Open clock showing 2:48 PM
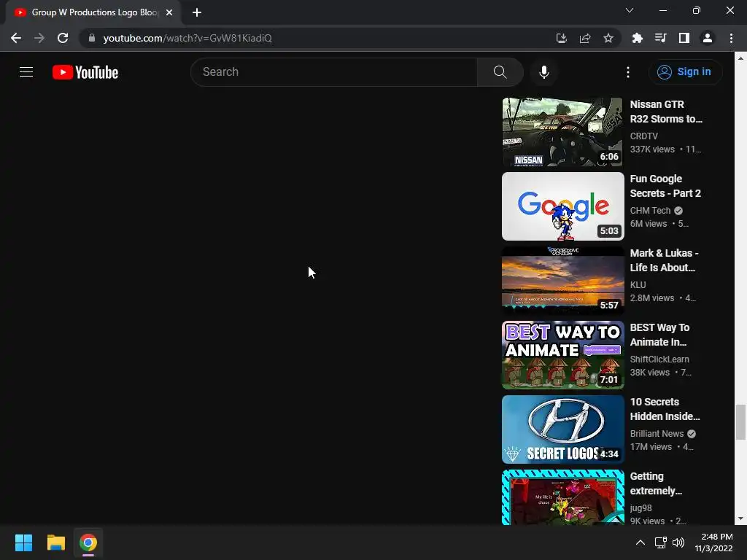Viewport: 747px width, 560px height. coord(713,542)
